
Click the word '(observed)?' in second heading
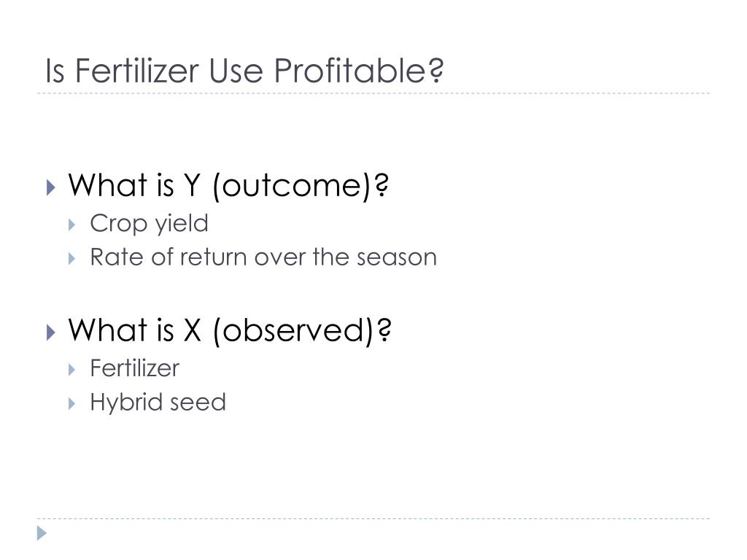[x=302, y=332]
